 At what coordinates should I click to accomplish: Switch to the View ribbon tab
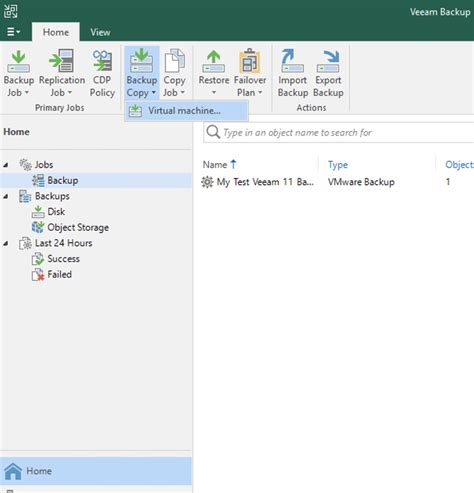100,32
